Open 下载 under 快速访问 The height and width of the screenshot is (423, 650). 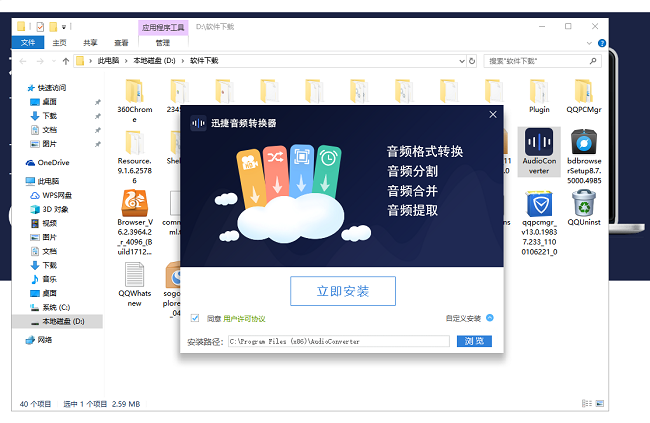[49, 116]
